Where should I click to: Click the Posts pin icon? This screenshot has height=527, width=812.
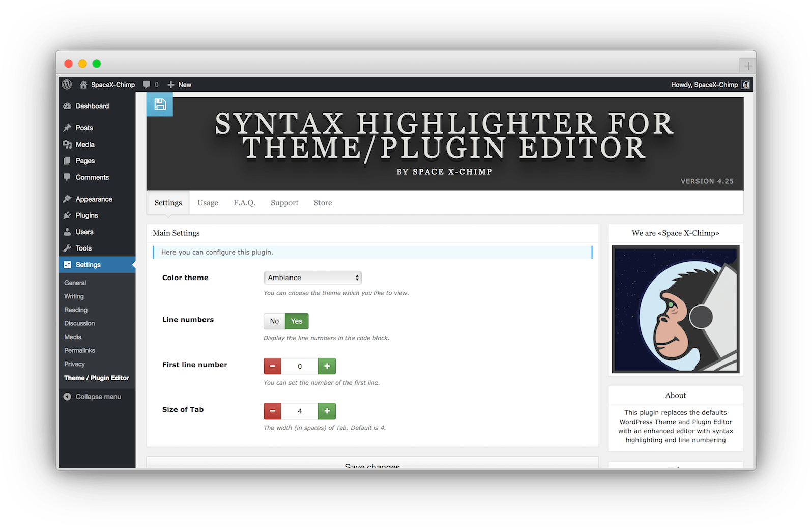[x=67, y=128]
